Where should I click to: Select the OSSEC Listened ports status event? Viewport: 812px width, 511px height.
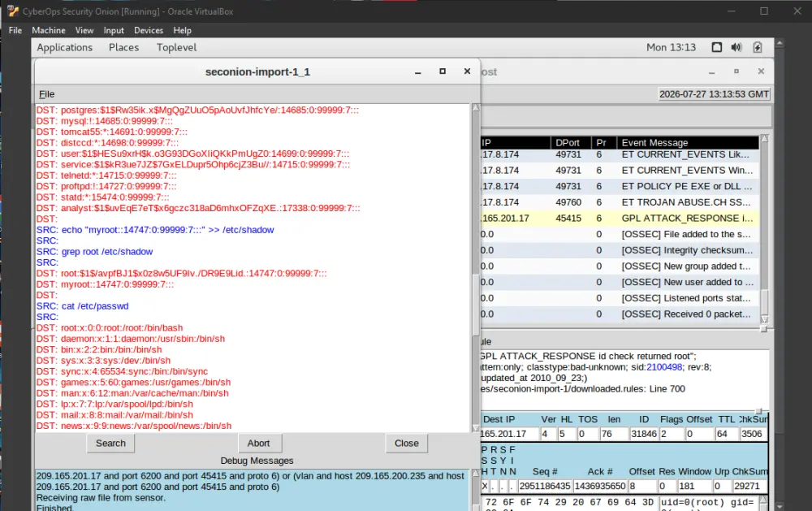point(620,298)
